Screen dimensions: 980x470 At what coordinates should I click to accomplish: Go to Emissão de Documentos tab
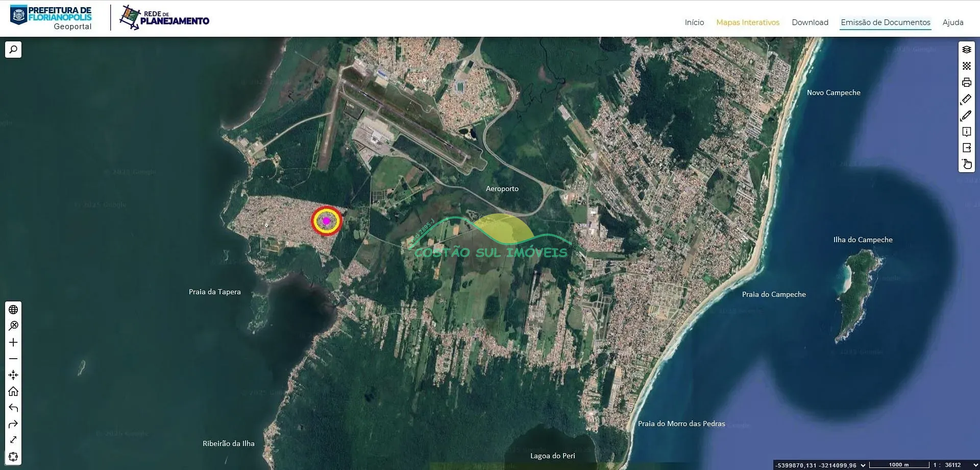tap(885, 22)
